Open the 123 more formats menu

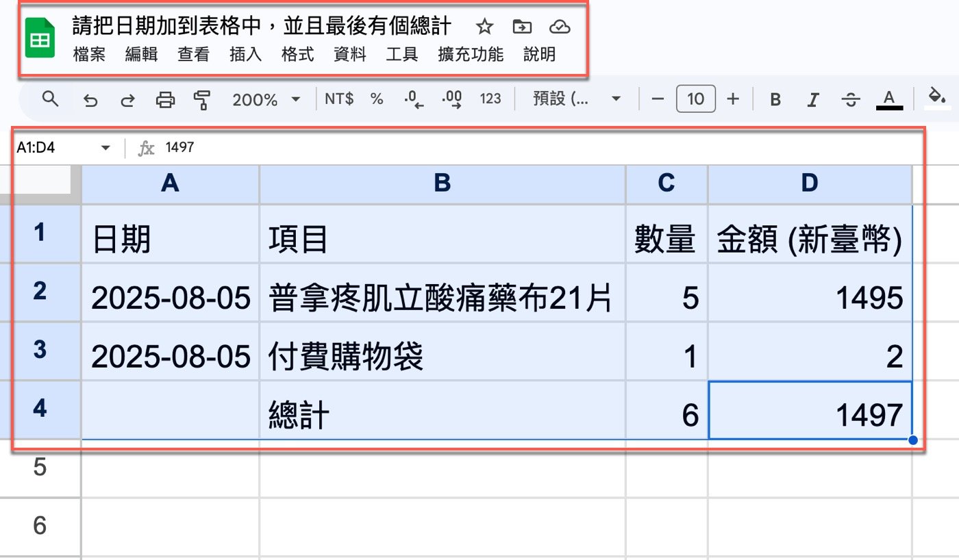coord(490,99)
